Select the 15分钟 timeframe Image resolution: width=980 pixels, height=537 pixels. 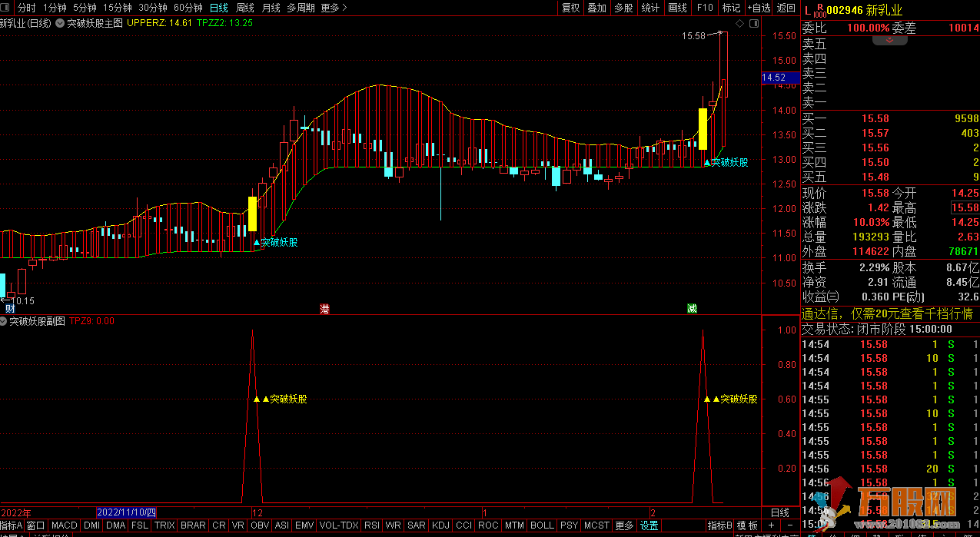(118, 8)
